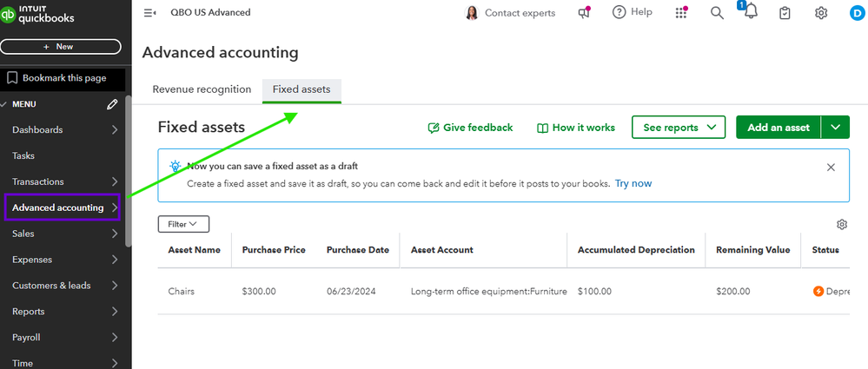Click the Try now link
This screenshot has height=369, width=868.
633,183
